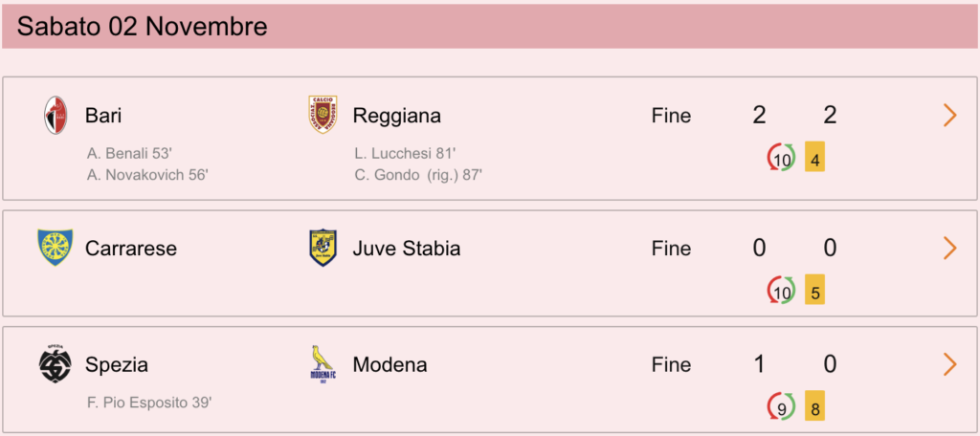
Task: Select scorer A. Novakovich 56'
Action: (x=147, y=176)
